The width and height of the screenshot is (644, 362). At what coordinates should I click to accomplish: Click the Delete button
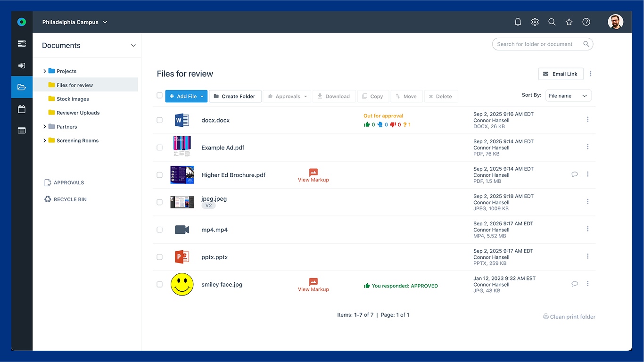pyautogui.click(x=441, y=96)
